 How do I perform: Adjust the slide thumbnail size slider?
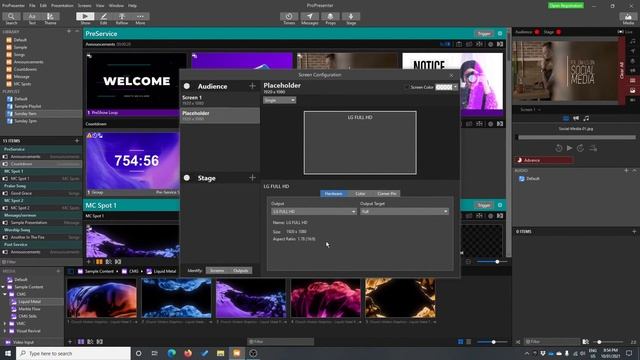[492, 261]
